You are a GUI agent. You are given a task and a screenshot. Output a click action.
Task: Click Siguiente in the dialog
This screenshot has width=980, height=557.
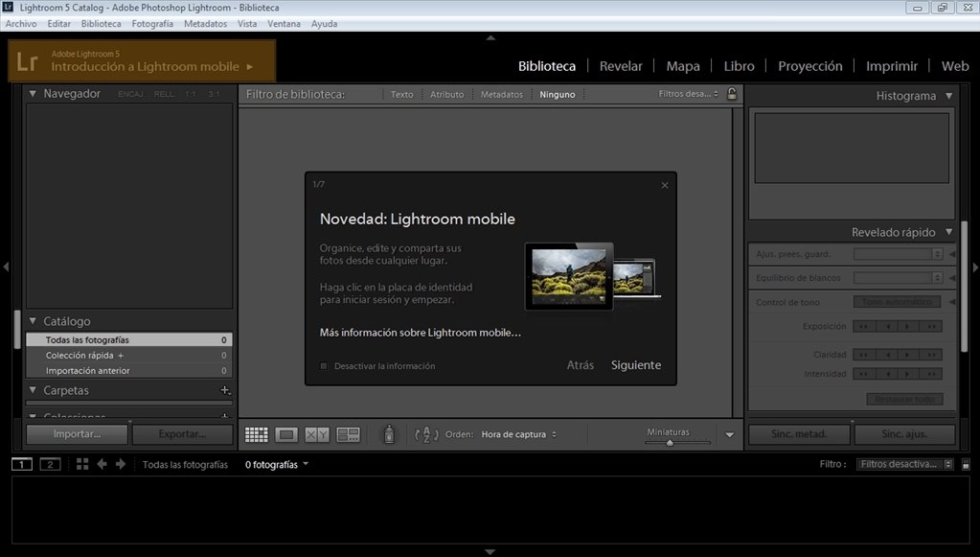click(636, 365)
